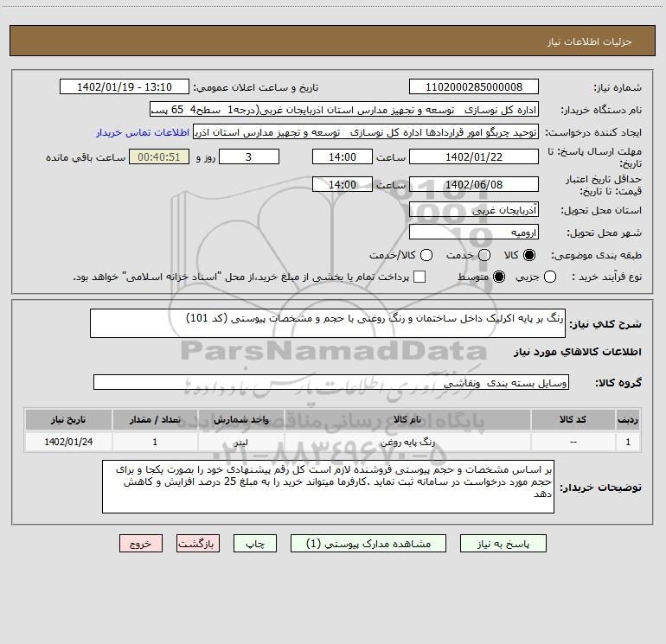The height and width of the screenshot is (644, 666).
Task: Click the remaining days field showing 3
Action: point(249,156)
